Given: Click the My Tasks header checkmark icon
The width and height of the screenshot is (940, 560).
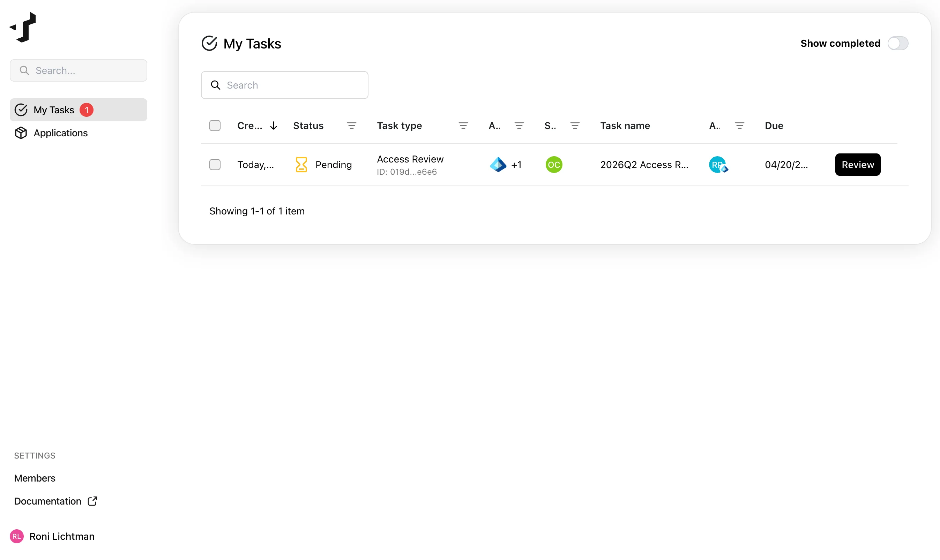Looking at the screenshot, I should click(x=209, y=43).
